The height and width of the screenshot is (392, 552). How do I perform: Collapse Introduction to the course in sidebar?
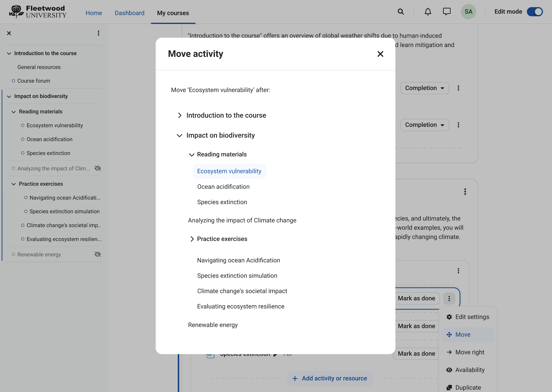9,53
